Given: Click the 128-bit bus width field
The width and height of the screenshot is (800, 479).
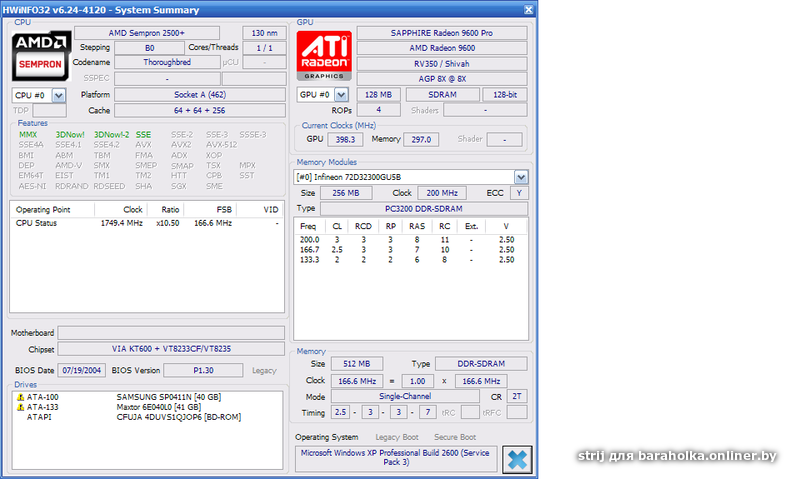Looking at the screenshot, I should [x=505, y=95].
